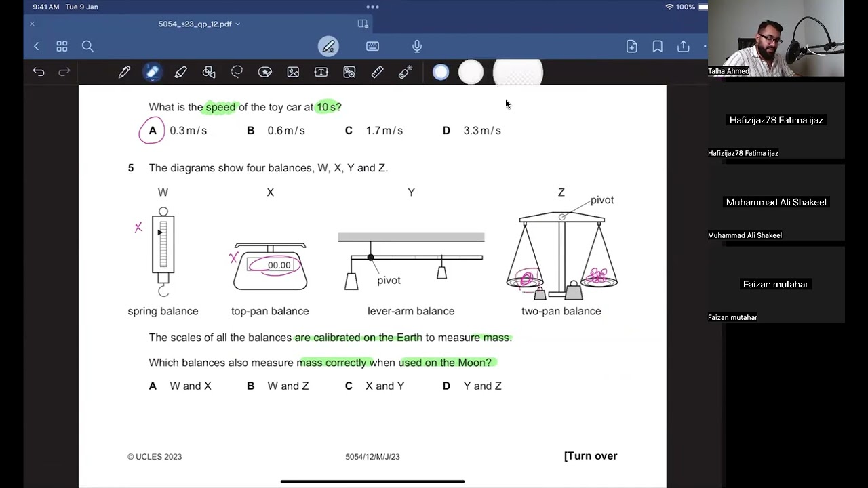The image size is (868, 488).
Task: Choose the medium eraser size circle
Action: coord(471,72)
